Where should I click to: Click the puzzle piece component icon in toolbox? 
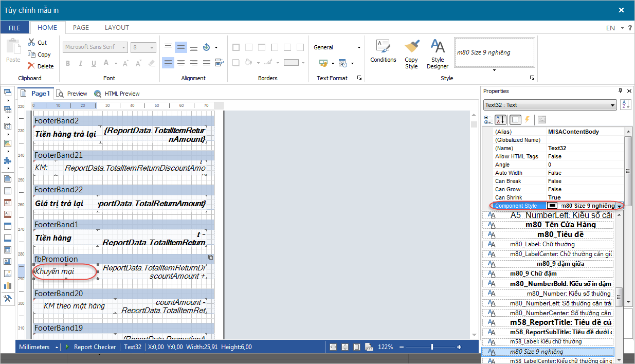[x=7, y=160]
